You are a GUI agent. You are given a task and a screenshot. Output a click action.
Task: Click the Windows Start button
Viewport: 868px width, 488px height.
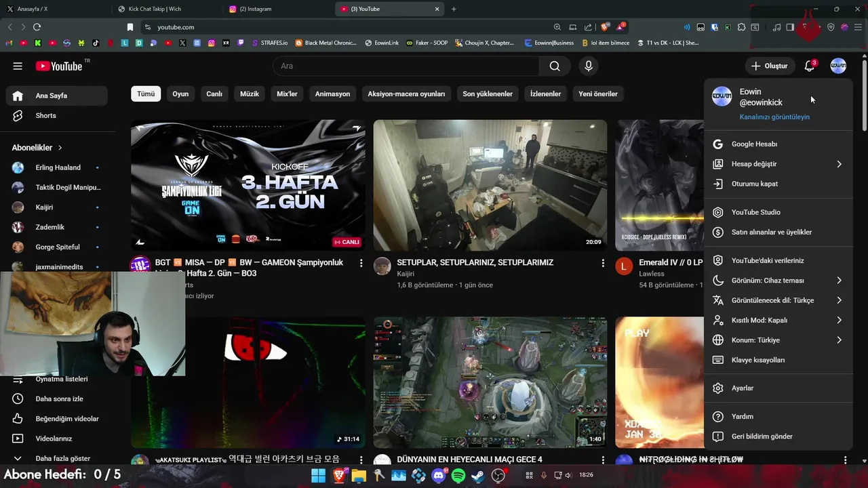click(x=318, y=476)
